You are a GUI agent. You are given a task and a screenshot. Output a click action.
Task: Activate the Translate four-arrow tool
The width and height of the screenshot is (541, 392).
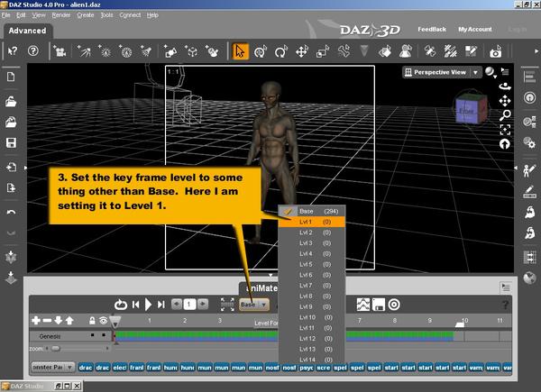[x=302, y=51]
